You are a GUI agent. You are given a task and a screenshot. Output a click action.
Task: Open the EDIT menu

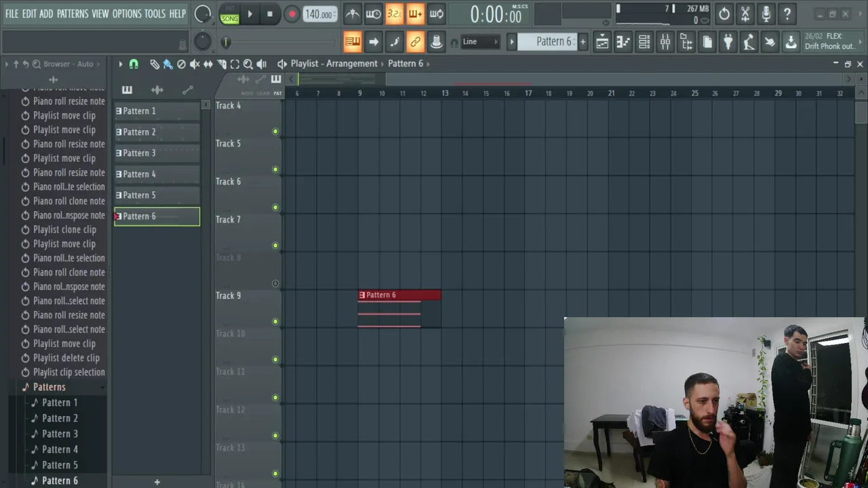[x=29, y=14]
